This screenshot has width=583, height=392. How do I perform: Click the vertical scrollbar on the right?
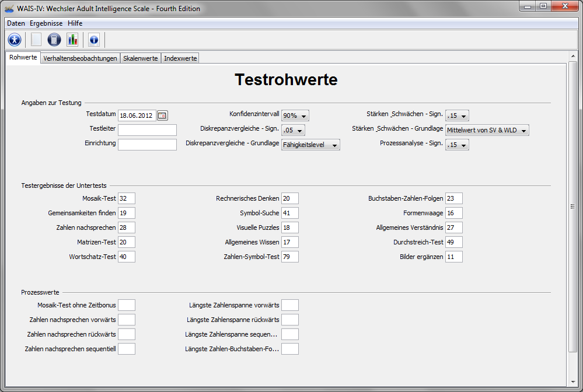pyautogui.click(x=572, y=205)
